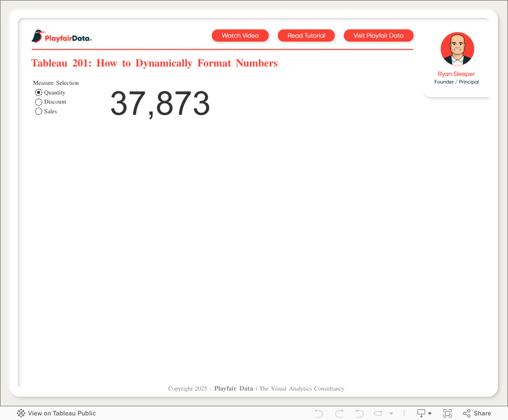
Task: Click the Refresh data icon
Action: (x=378, y=413)
